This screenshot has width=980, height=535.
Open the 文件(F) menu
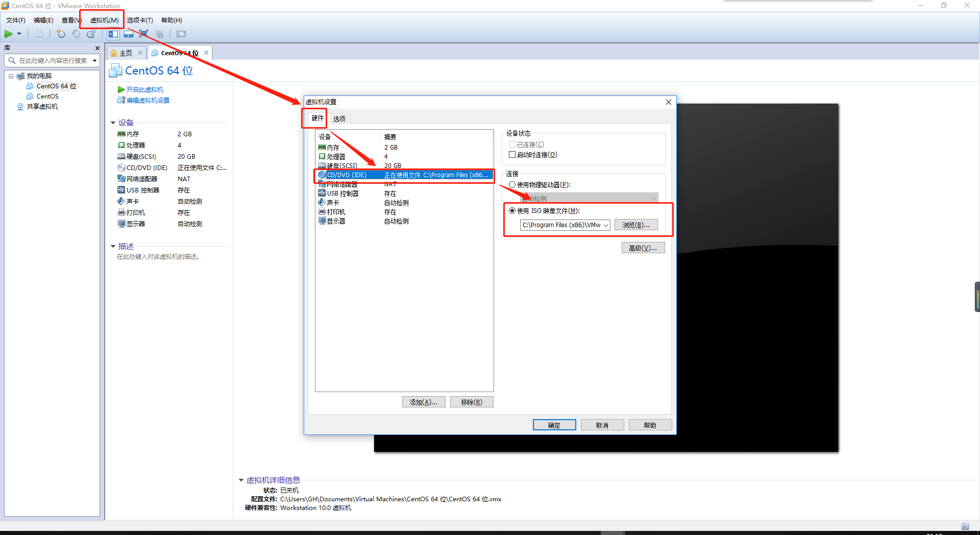pos(16,20)
